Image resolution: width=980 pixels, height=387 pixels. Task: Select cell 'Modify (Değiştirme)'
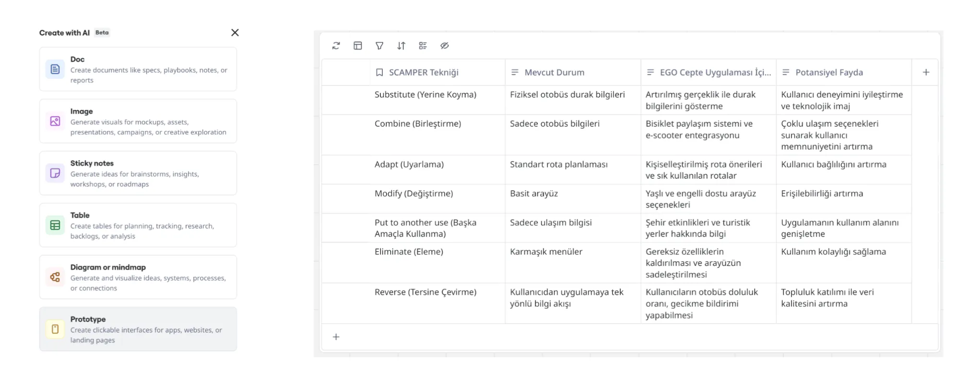click(x=437, y=199)
